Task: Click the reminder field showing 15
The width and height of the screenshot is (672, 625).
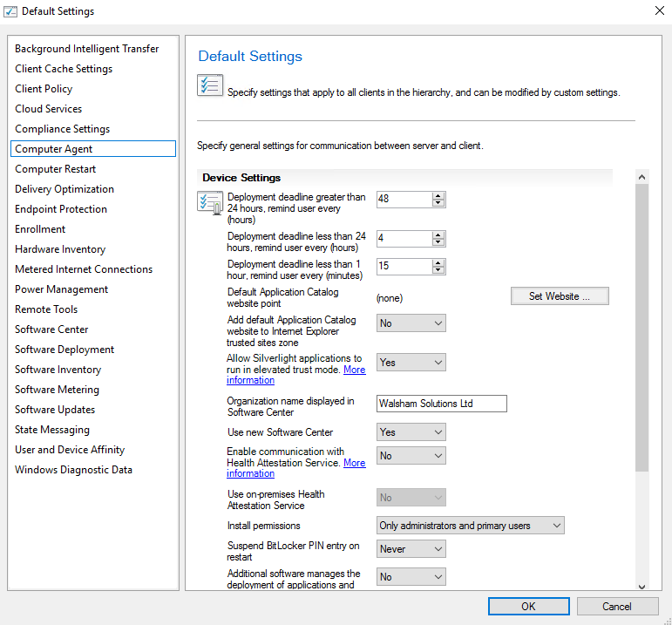Action: click(404, 266)
